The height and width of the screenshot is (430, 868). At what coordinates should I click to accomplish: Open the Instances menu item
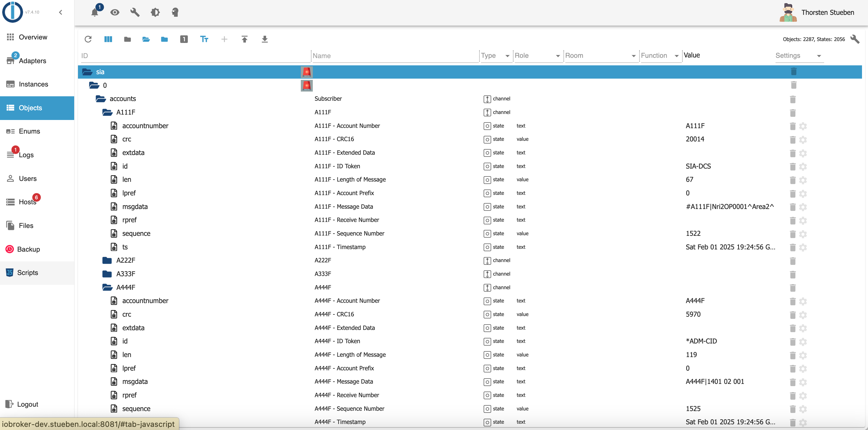pos(33,84)
